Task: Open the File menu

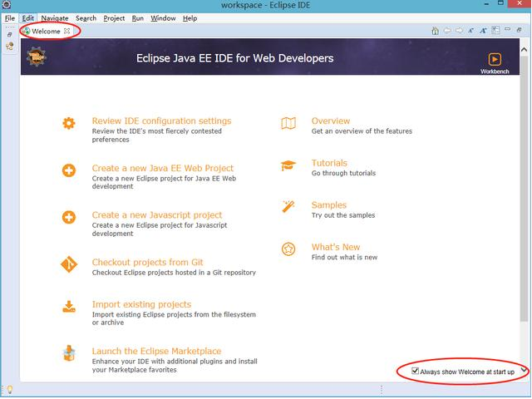Action: [9, 18]
